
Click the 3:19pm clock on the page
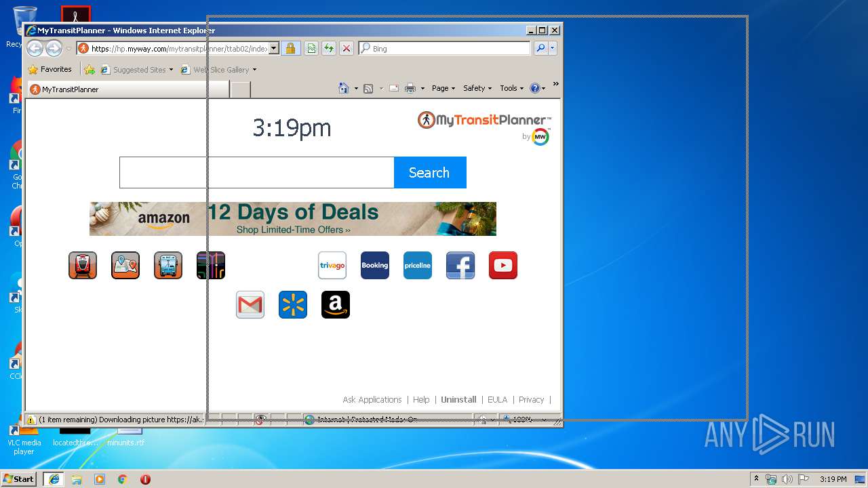pos(292,127)
